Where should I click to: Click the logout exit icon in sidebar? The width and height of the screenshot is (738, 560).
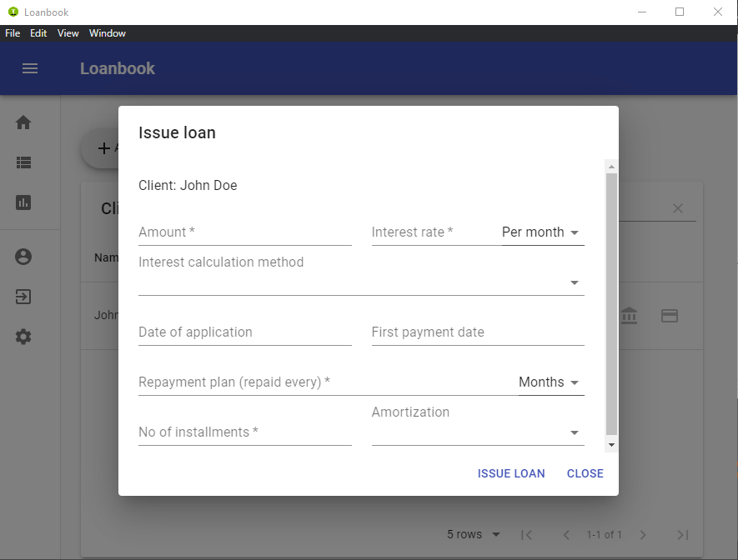(x=23, y=297)
